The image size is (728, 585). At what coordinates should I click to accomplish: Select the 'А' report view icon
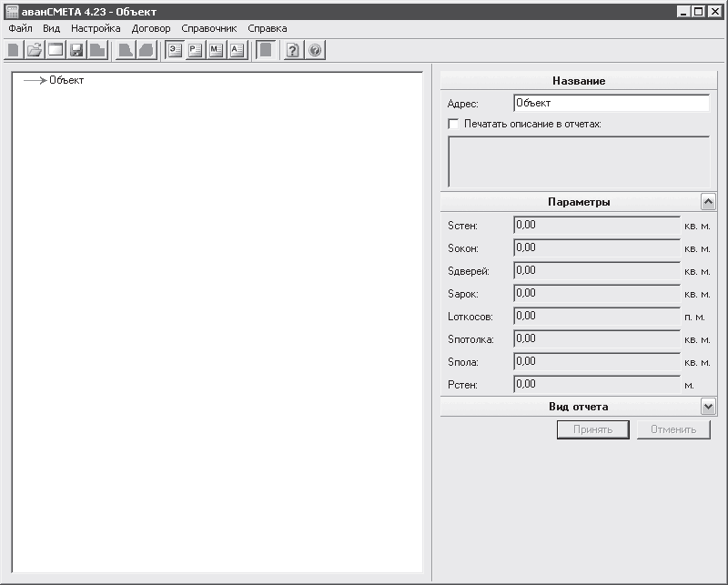tap(237, 50)
